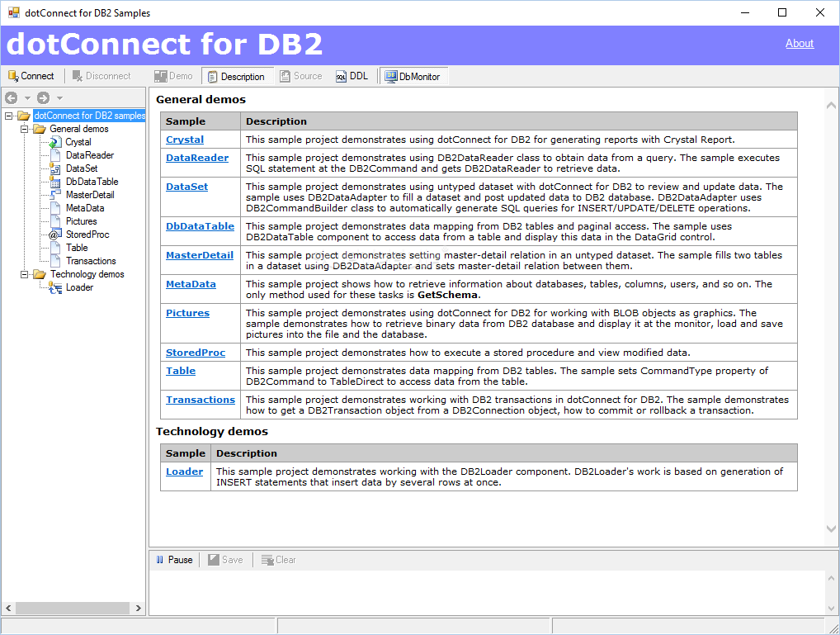Open the Transactions sample link in table
The image size is (840, 635).
(x=201, y=400)
